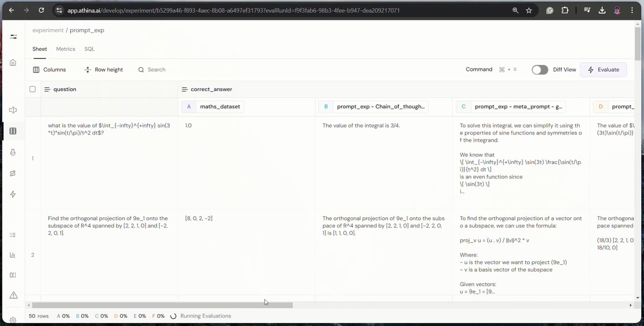The image size is (644, 326).
Task: Check the select-all rows checkbox
Action: [33, 89]
